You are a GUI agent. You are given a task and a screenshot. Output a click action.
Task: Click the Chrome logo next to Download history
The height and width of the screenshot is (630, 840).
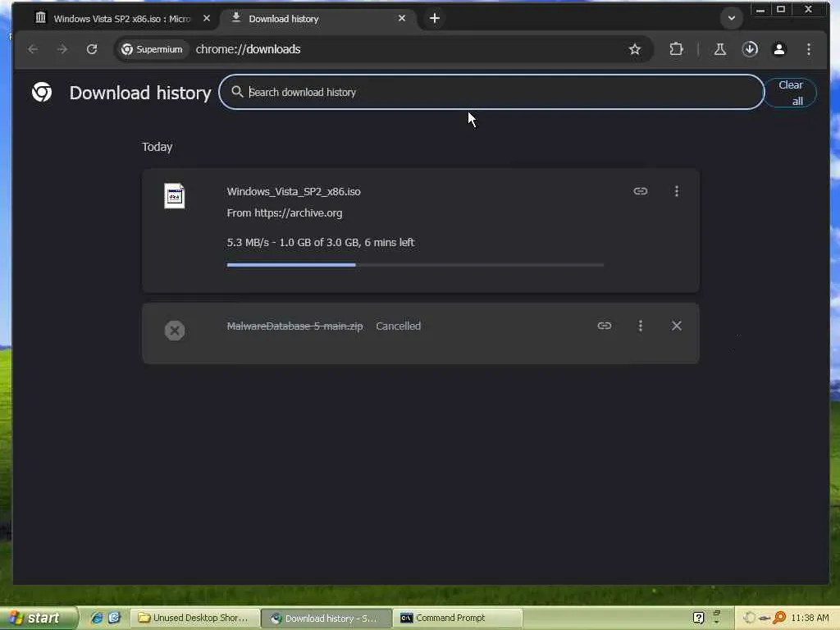42,92
